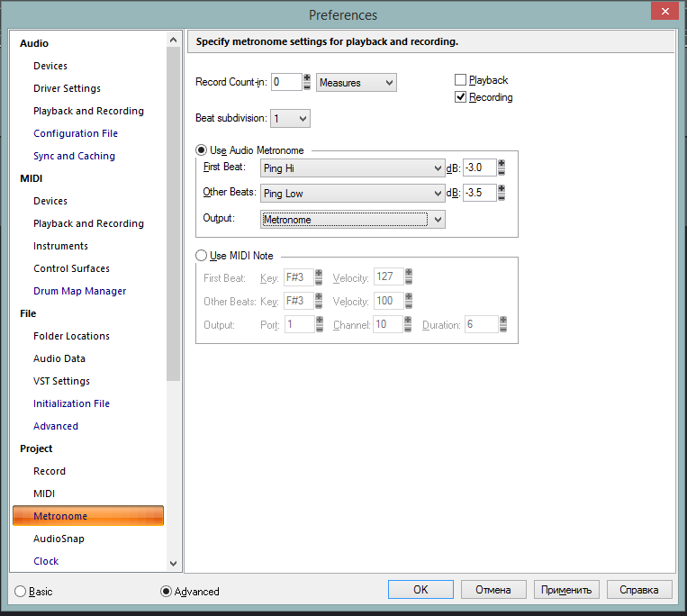687x616 pixels.
Task: Confirm settings with the OK button
Action: click(x=420, y=590)
